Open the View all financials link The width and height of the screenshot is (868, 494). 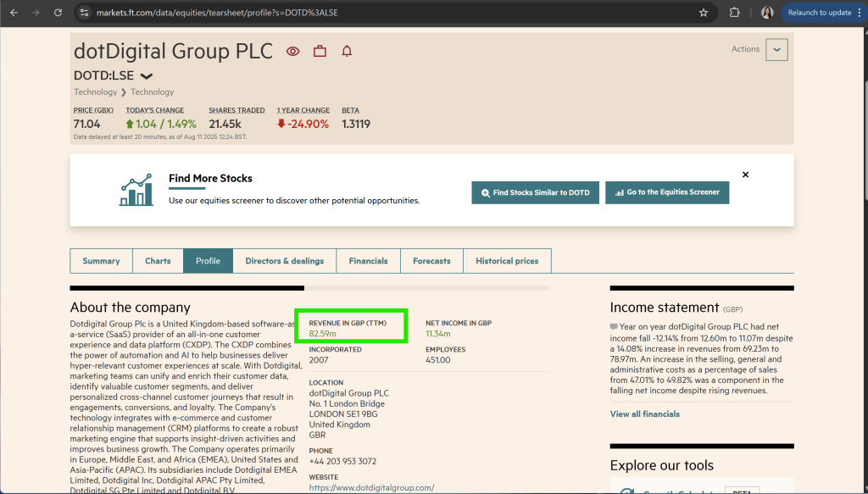pos(644,414)
